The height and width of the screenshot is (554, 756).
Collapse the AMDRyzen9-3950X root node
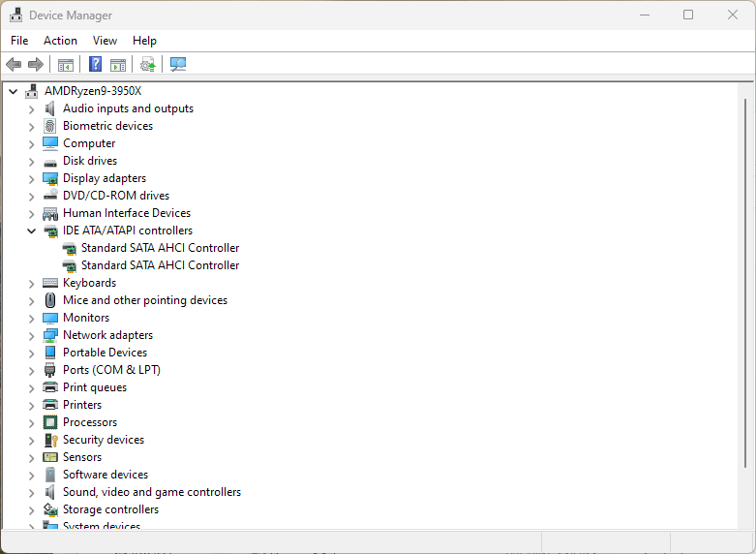coord(13,91)
